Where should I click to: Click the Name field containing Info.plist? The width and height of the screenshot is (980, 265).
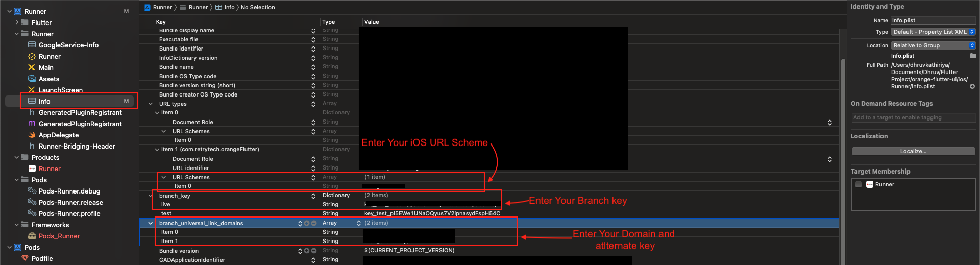(933, 20)
